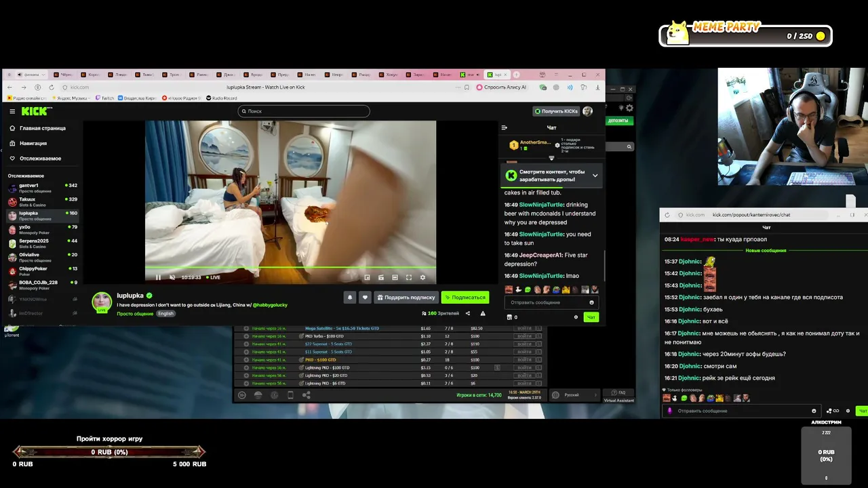Open yx0o channel in followed list
Screen dimensions: 868x488
coord(42,230)
